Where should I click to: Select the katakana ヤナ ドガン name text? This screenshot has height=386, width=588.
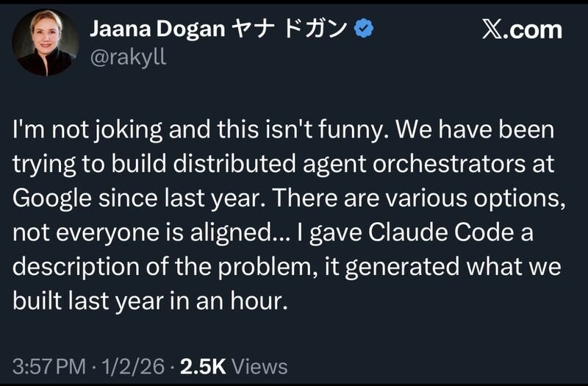(x=290, y=29)
